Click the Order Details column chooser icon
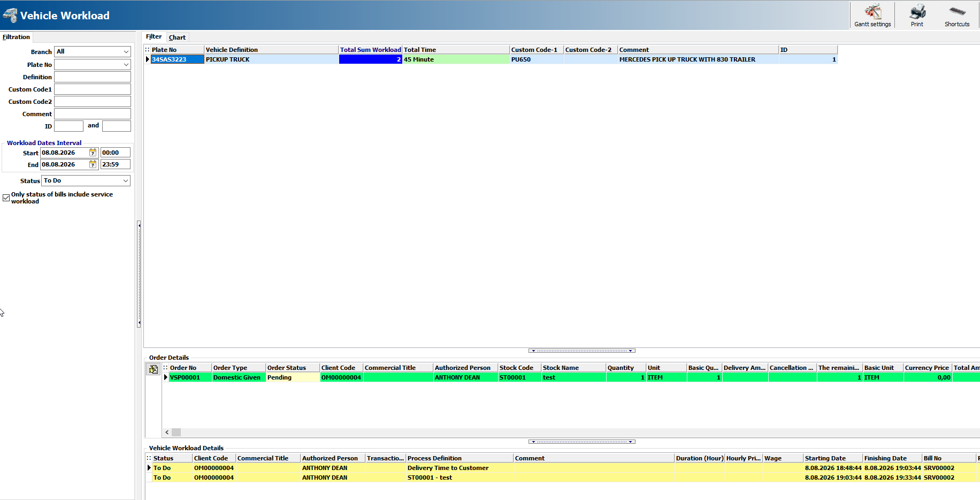This screenshot has width=980, height=500. (x=165, y=368)
